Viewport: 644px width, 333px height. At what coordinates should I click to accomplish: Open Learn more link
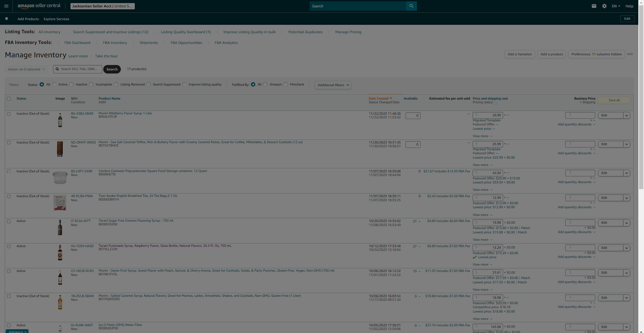tap(78, 56)
